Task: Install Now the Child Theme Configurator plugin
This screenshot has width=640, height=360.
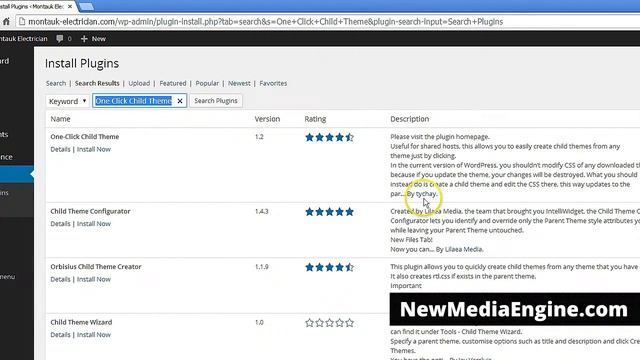Action: (x=94, y=224)
